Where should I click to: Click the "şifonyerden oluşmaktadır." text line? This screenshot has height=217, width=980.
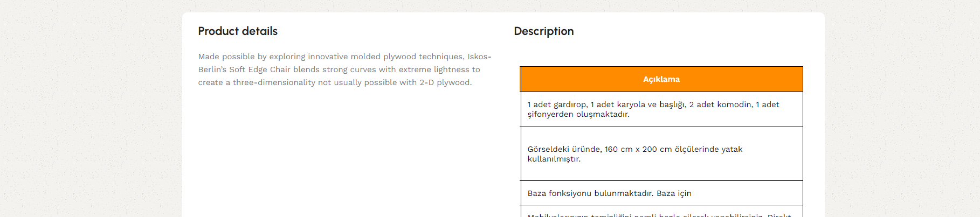(578, 114)
